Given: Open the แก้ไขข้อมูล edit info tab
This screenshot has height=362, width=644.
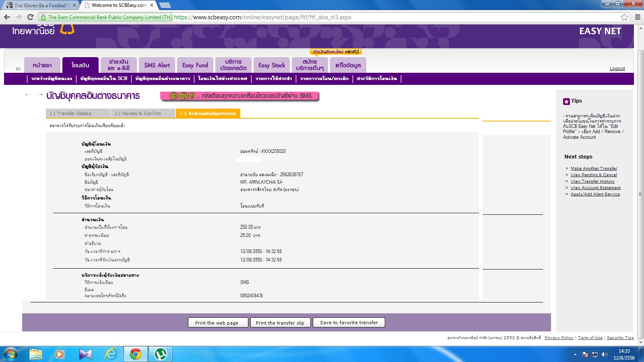Looking at the screenshot, I should pos(348,65).
